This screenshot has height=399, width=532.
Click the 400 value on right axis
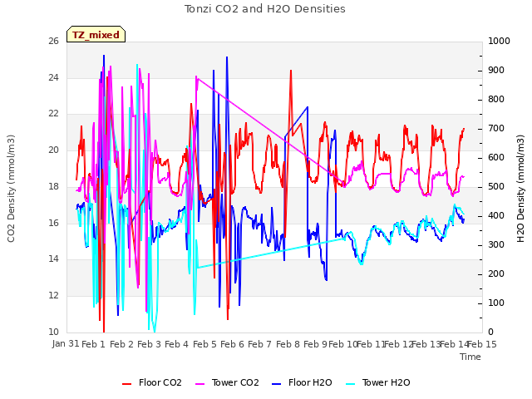(496, 216)
